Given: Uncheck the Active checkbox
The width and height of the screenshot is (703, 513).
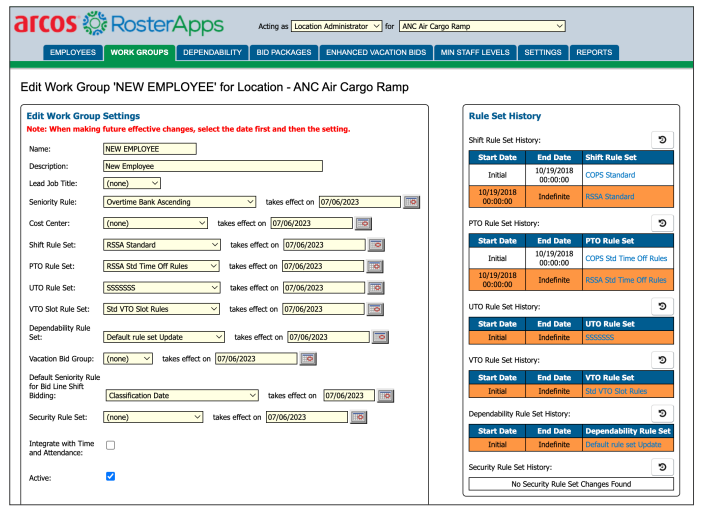Looking at the screenshot, I should point(110,476).
